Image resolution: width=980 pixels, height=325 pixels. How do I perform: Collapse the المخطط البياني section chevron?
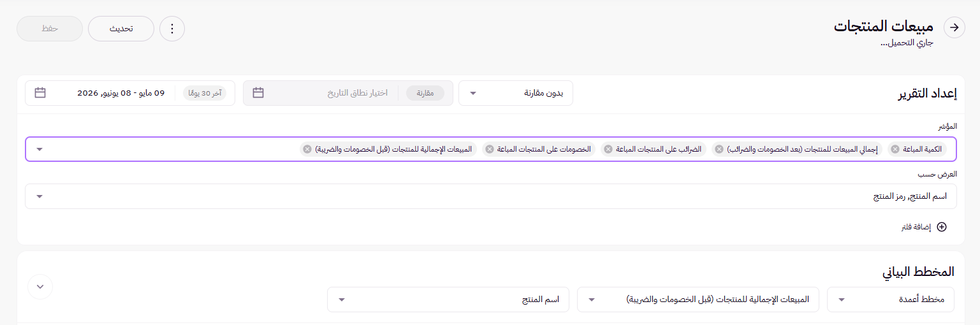[40, 287]
